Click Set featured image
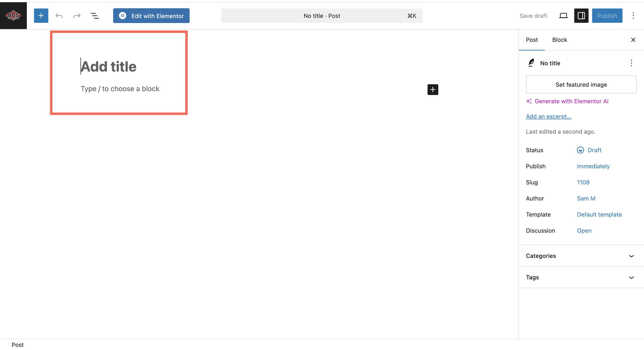The height and width of the screenshot is (350, 644). (581, 84)
